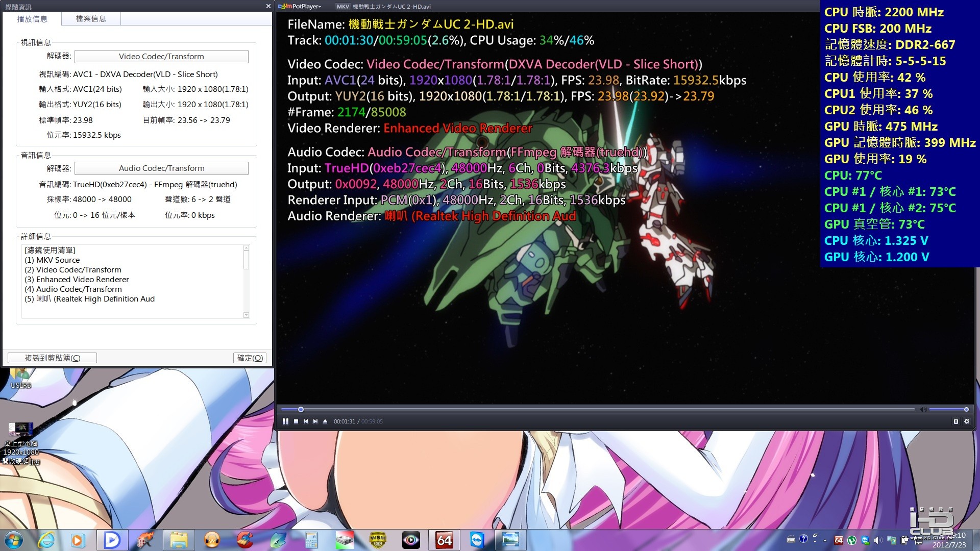Open the firewall brick-and-flame taskbar icon
Screen dimensions: 980x551
click(x=145, y=540)
